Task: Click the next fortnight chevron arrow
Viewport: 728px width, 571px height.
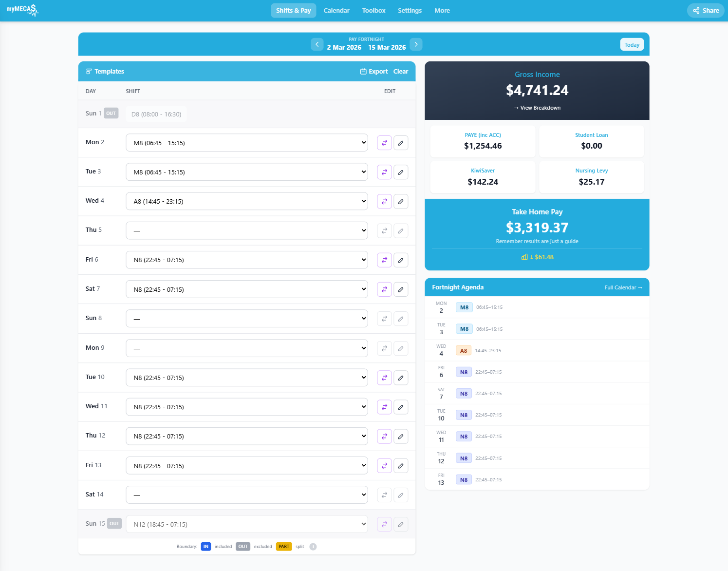Action: (x=416, y=44)
